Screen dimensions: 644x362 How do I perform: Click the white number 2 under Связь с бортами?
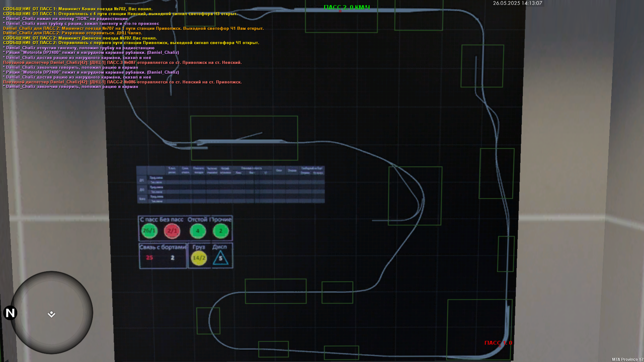(x=172, y=258)
